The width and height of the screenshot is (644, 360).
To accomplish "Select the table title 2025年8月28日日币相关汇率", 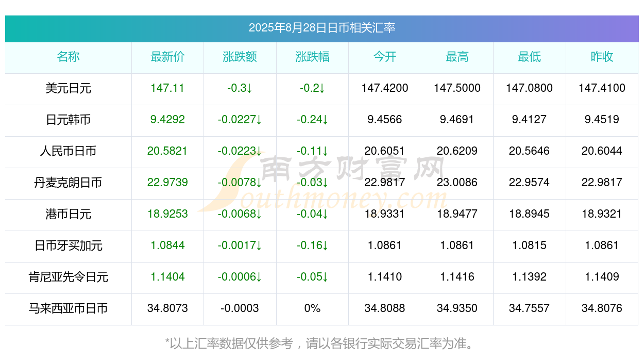I will click(x=322, y=28).
